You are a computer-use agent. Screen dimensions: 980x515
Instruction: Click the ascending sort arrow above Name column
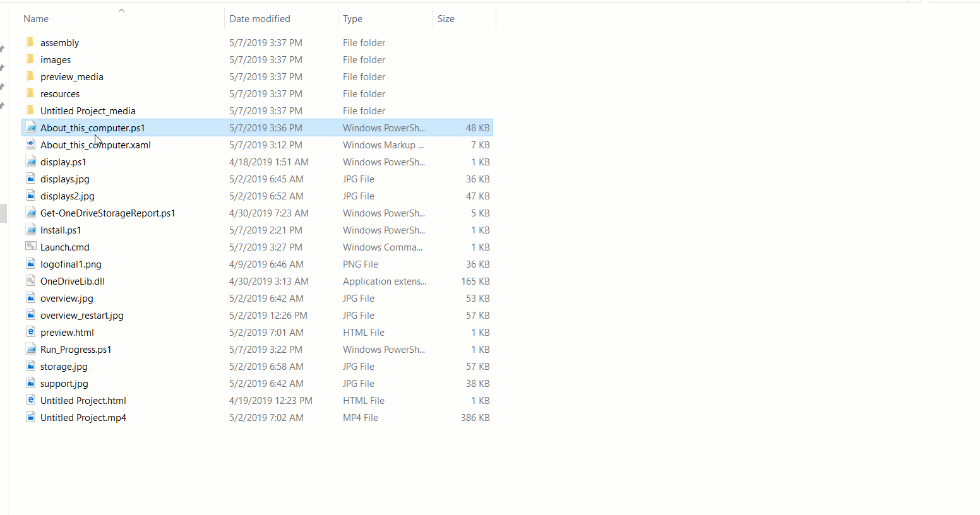121,10
